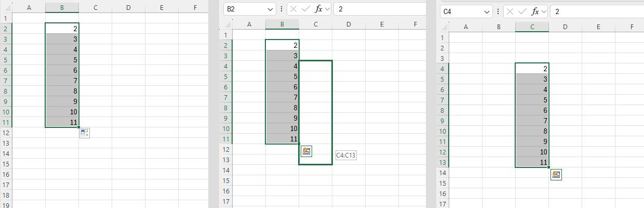Open Paste Options icon below cell C13 value 11
Viewport: 644px width, 208px height.
click(x=556, y=175)
